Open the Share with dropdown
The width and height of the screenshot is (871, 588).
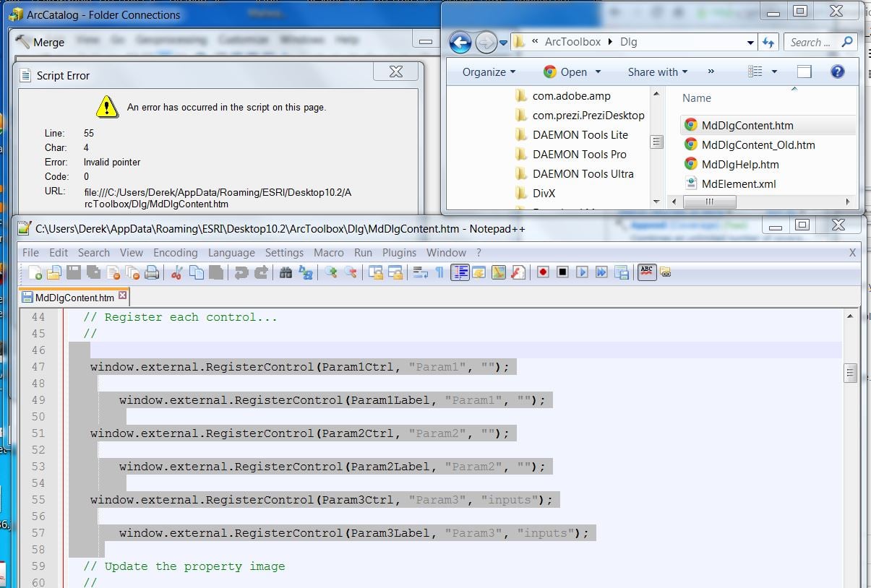pos(658,72)
